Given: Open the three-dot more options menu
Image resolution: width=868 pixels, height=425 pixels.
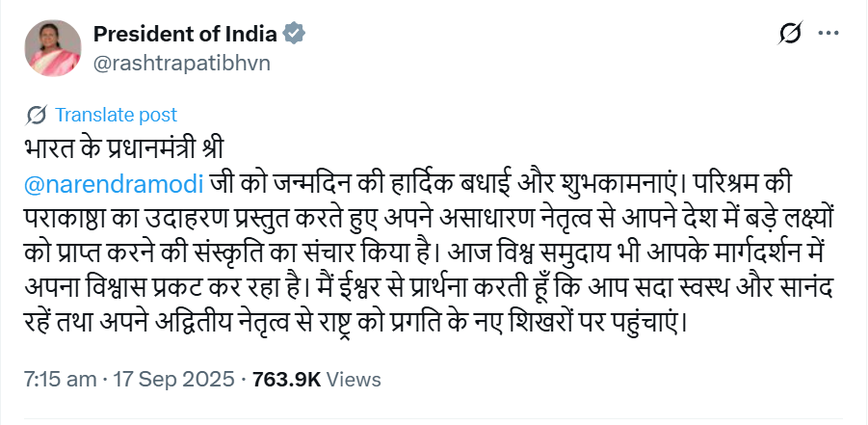Looking at the screenshot, I should (829, 34).
